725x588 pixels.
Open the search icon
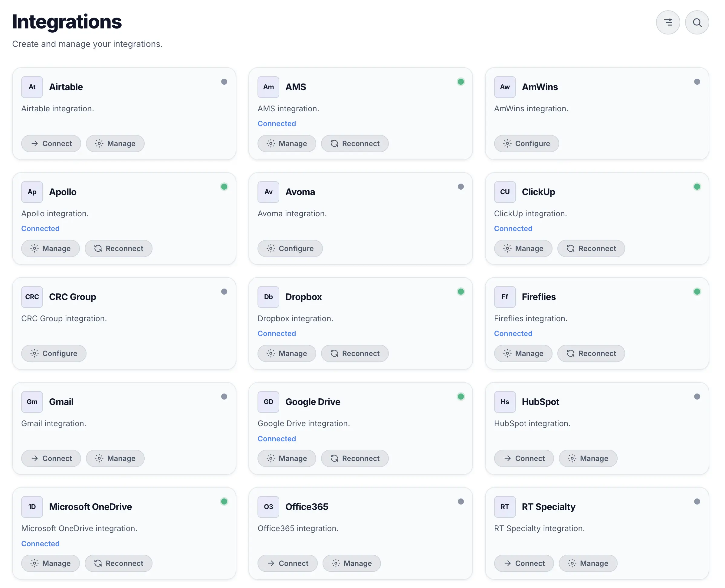697,22
